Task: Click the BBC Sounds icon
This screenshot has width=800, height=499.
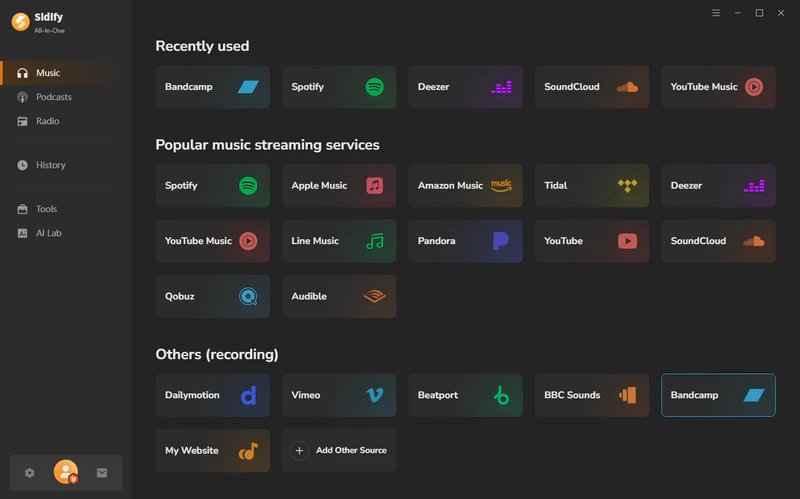Action: tap(628, 395)
